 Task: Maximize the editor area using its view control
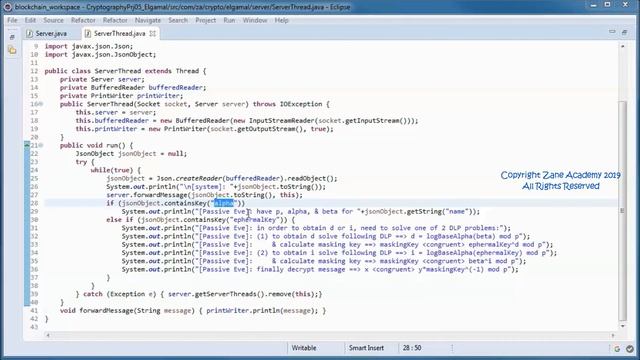(624, 32)
